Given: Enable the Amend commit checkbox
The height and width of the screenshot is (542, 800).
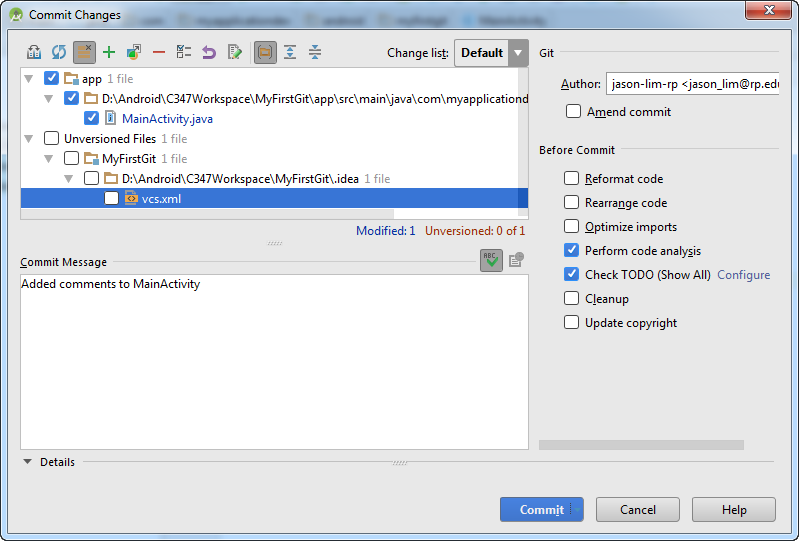Looking at the screenshot, I should (x=573, y=112).
